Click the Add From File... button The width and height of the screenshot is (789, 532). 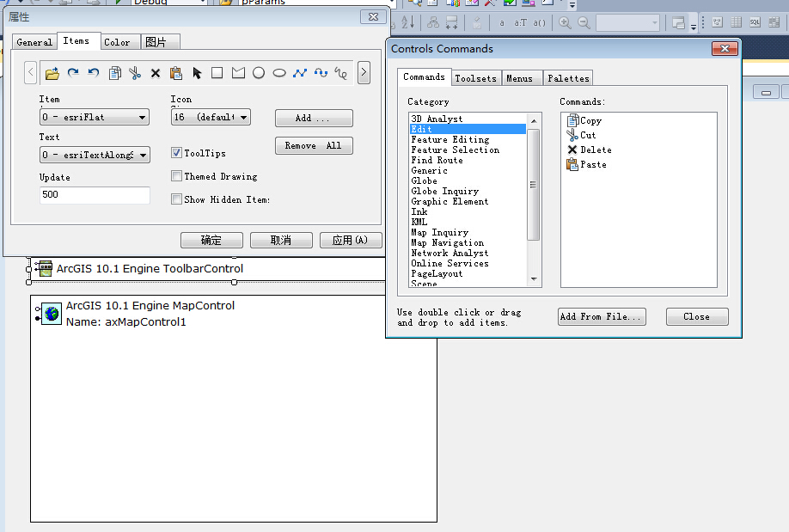point(602,316)
